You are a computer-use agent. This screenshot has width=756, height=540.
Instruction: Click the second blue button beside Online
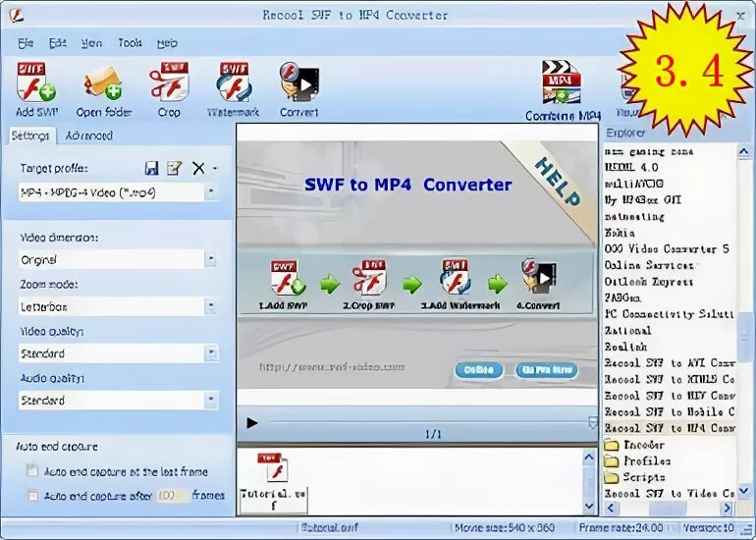(547, 370)
